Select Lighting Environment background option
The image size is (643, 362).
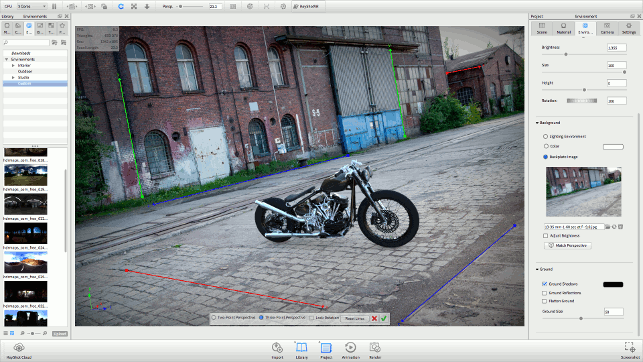pyautogui.click(x=545, y=136)
